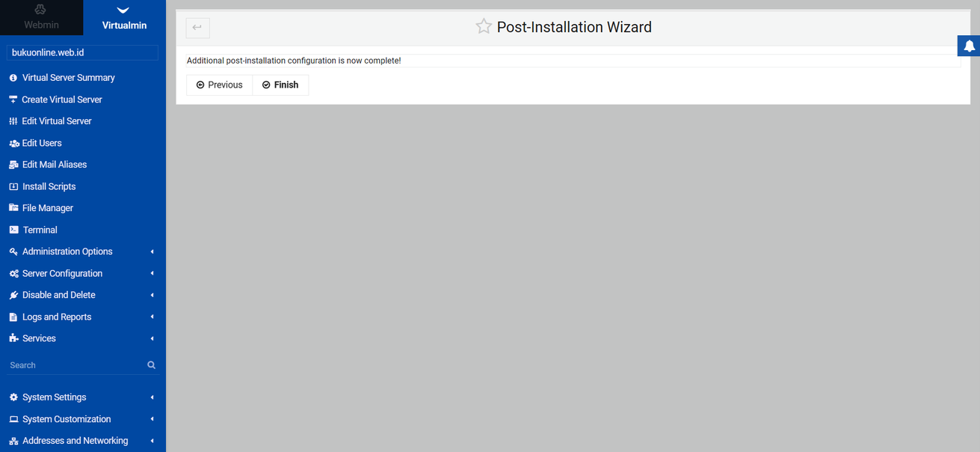
Task: Open the bukuonline.web.id domain selector
Action: click(82, 52)
